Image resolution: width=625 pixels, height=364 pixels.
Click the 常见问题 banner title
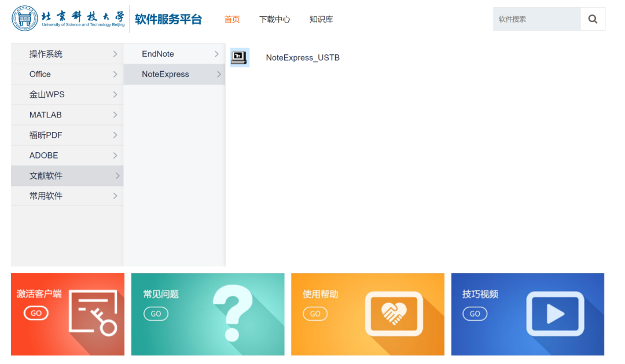pos(161,294)
